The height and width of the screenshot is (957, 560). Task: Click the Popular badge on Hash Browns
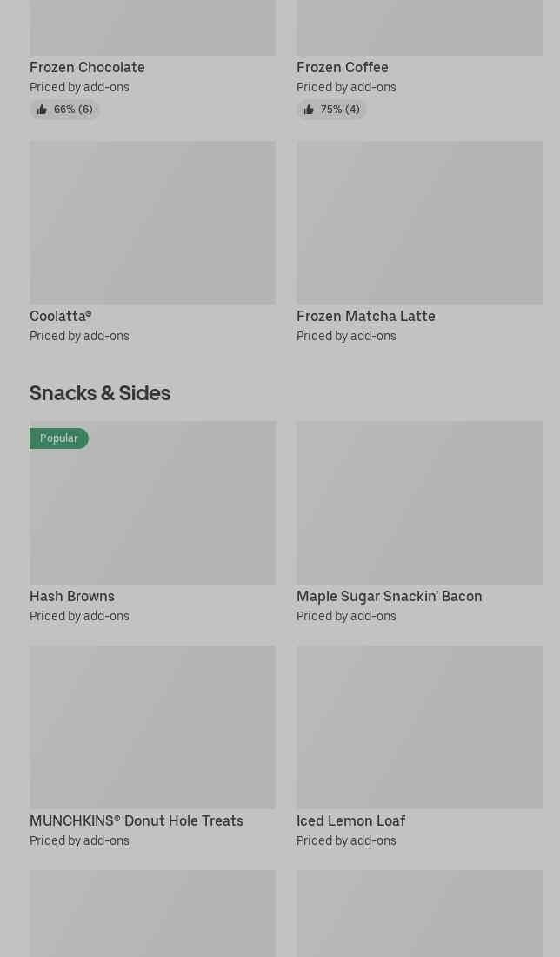click(x=59, y=438)
